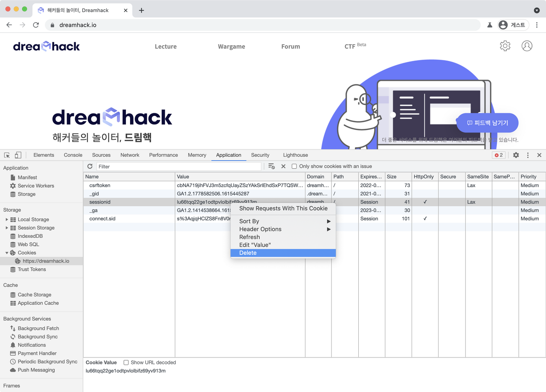Screen dimensions: 546x392
Task: Click the 피드백 남기기 feedback button
Action: (x=488, y=123)
